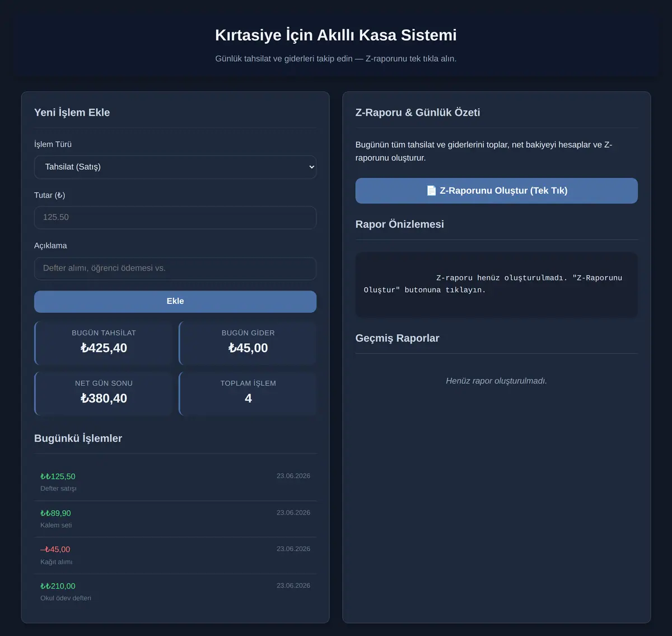This screenshot has height=636, width=672.
Task: Click the Ekle button
Action: pos(175,301)
